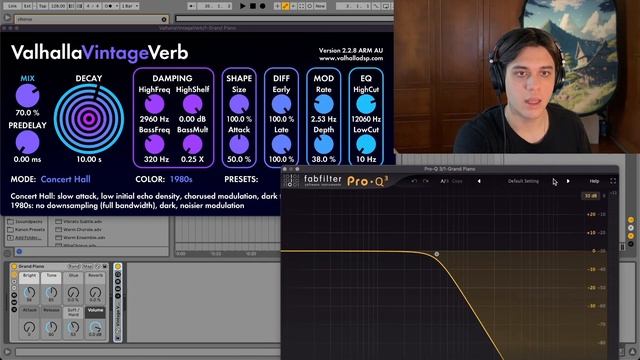Click the Rand button on Grand Piano rack
The height and width of the screenshot is (360, 640).
tap(74, 266)
